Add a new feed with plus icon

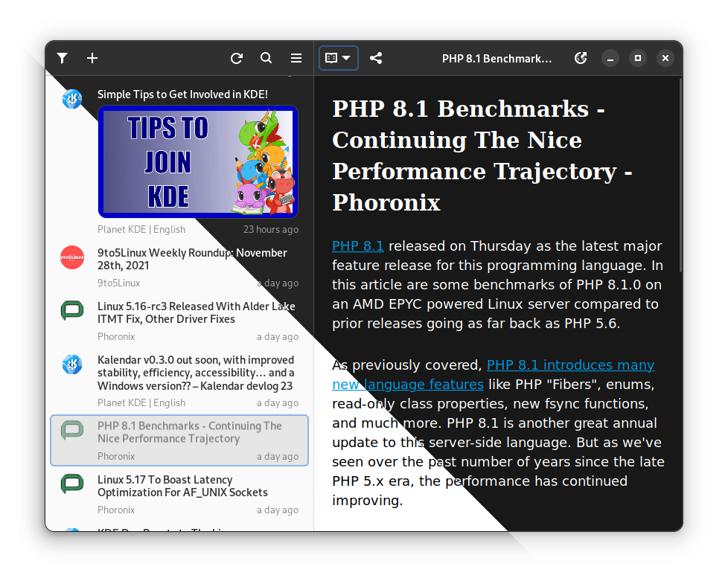tap(92, 58)
